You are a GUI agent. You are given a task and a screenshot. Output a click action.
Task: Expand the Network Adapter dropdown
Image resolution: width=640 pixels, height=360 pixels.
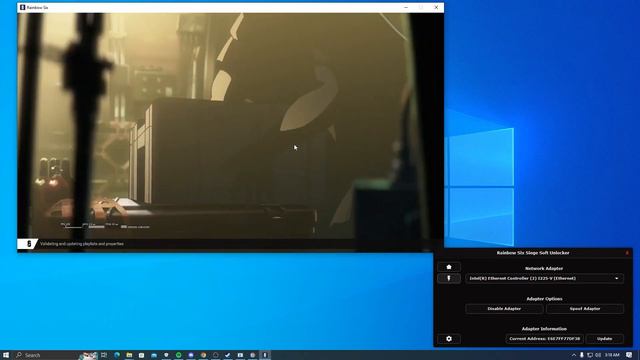544,278
